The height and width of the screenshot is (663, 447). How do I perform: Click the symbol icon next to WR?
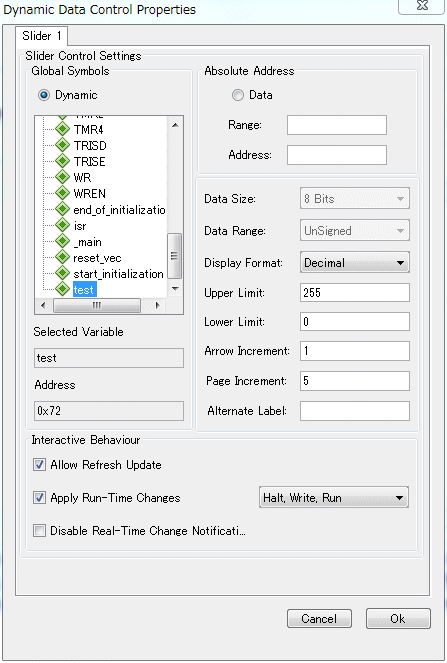point(63,178)
